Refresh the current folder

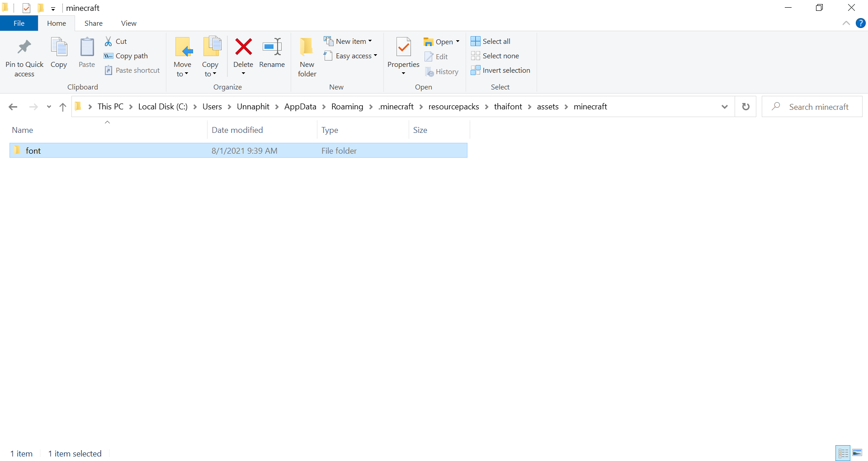pyautogui.click(x=746, y=107)
